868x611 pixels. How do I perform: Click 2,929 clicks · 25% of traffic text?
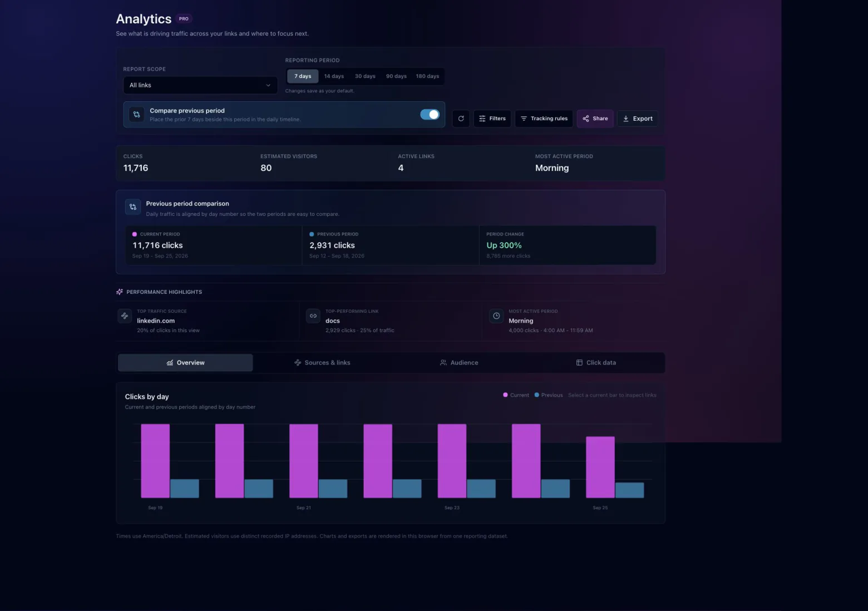[360, 331]
